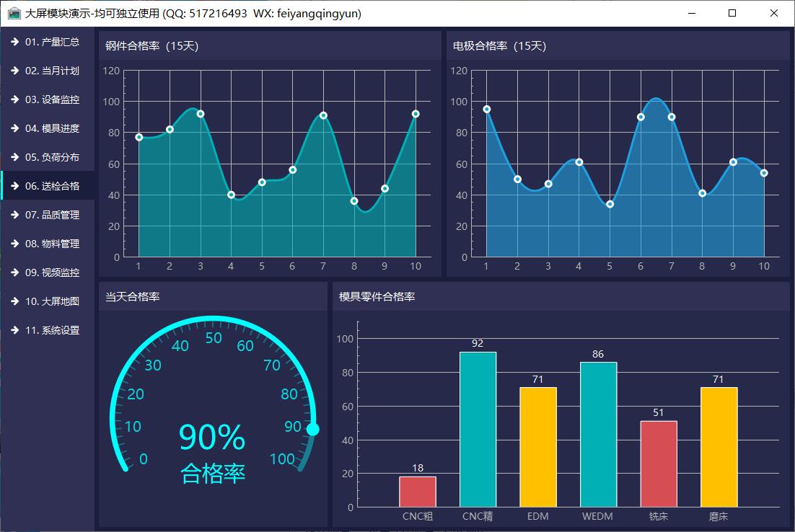
Task: Click the WEDM bar valued 86
Action: (598, 434)
